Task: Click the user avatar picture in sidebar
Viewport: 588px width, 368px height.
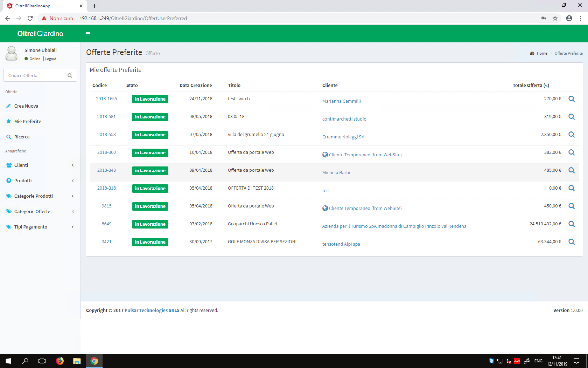Action: pyautogui.click(x=11, y=53)
